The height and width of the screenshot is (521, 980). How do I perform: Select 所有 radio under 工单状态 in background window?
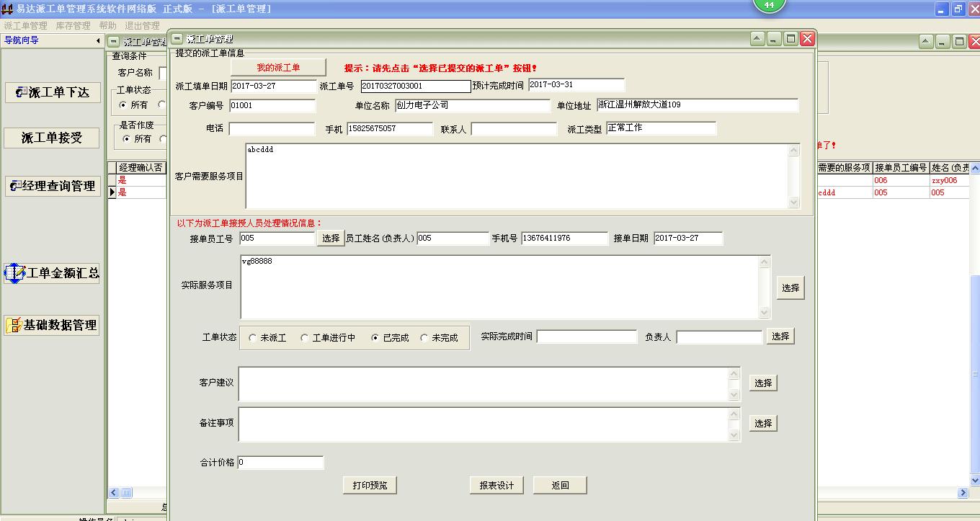coord(122,105)
